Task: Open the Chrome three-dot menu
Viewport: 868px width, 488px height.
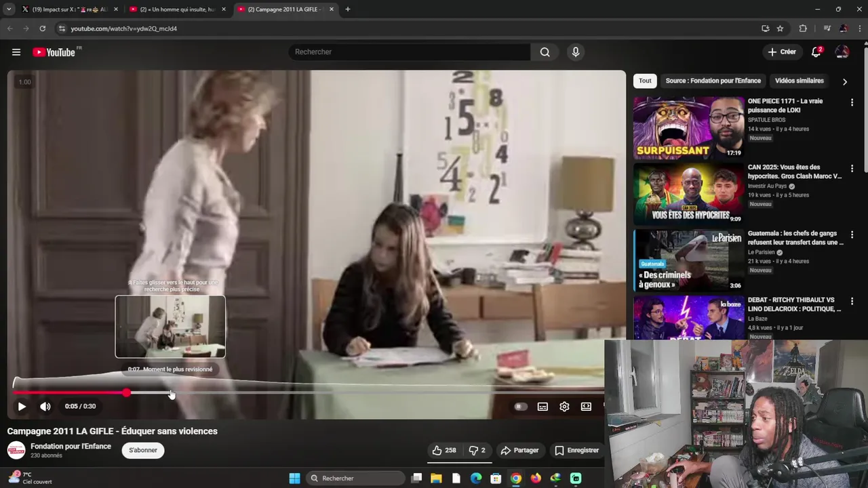Action: point(860,28)
